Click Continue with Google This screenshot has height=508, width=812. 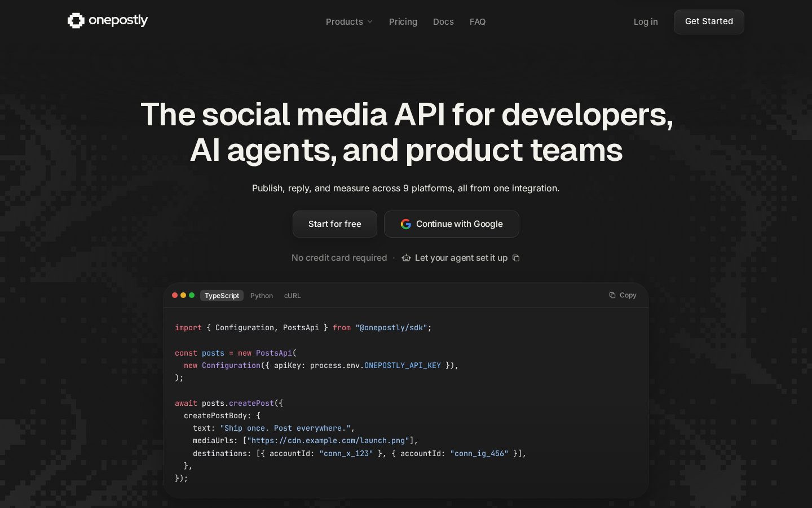click(452, 224)
